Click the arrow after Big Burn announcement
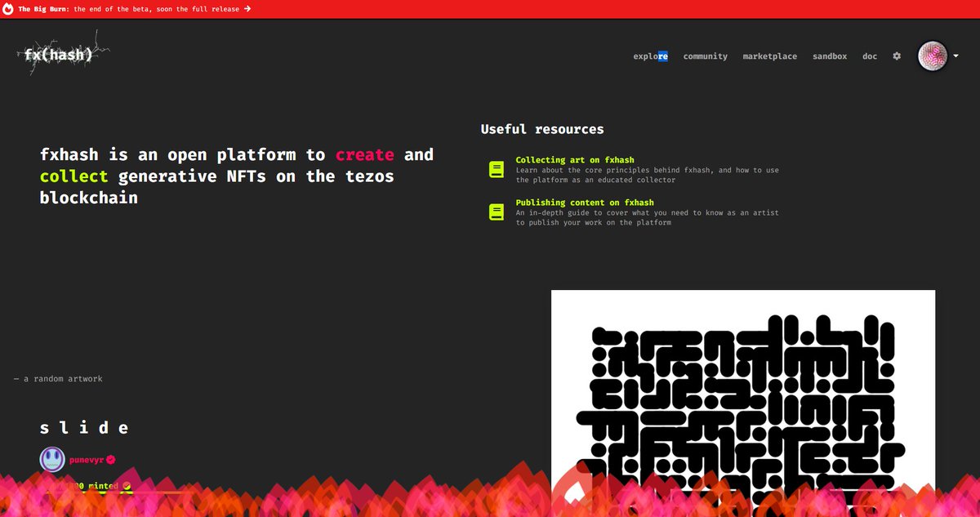The width and height of the screenshot is (980, 517). pos(247,9)
